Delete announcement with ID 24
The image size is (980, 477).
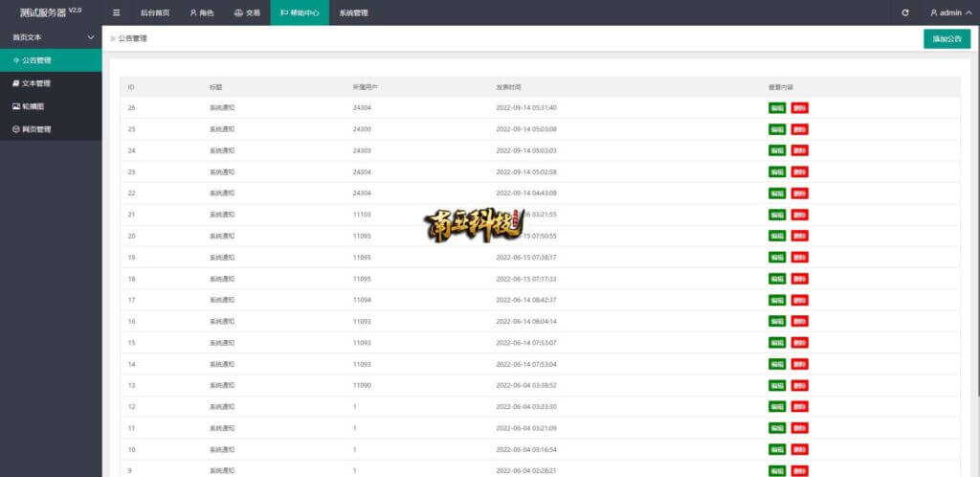(x=799, y=150)
